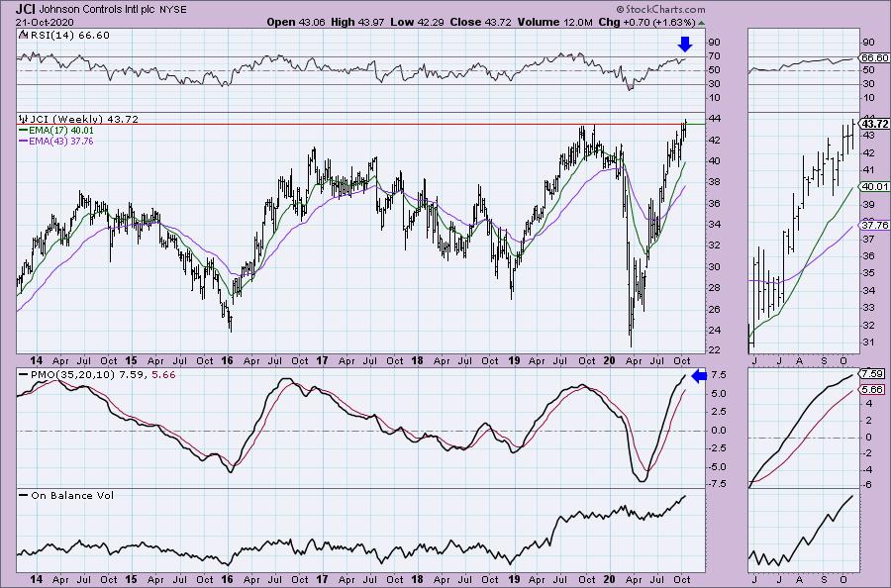This screenshot has width=891, height=588.
Task: Click the Volume 12.0M value
Action: coord(555,22)
